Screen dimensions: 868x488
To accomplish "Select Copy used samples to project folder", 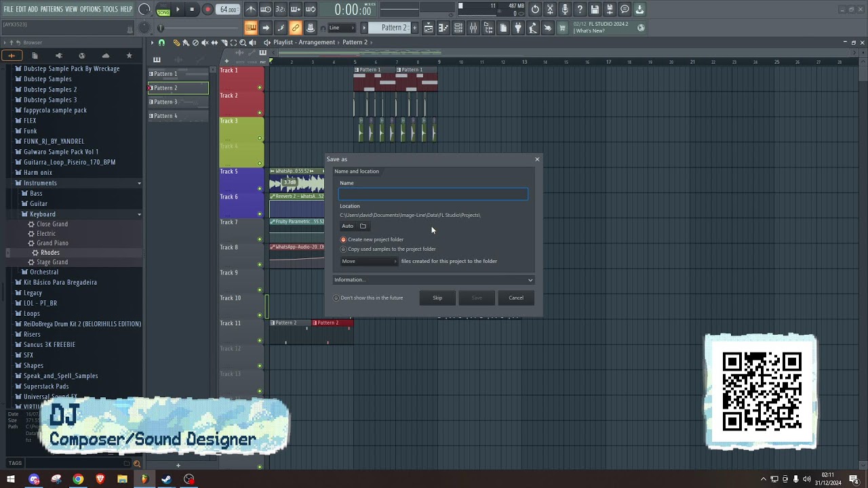I will click(x=388, y=249).
